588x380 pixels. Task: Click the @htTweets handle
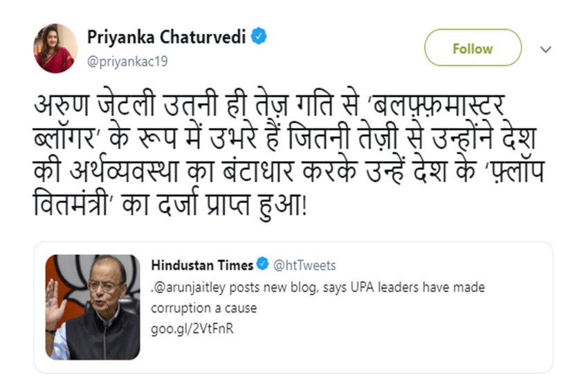point(305,265)
